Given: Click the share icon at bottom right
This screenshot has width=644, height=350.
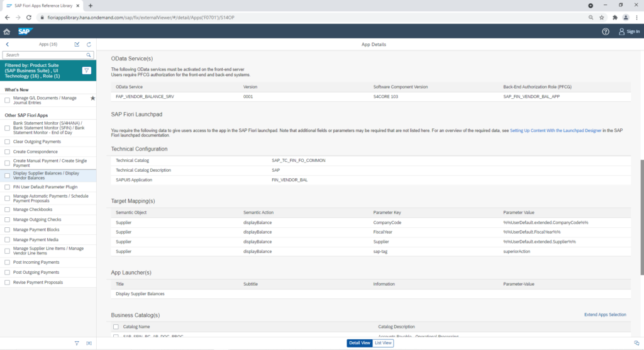Looking at the screenshot, I should [x=636, y=343].
